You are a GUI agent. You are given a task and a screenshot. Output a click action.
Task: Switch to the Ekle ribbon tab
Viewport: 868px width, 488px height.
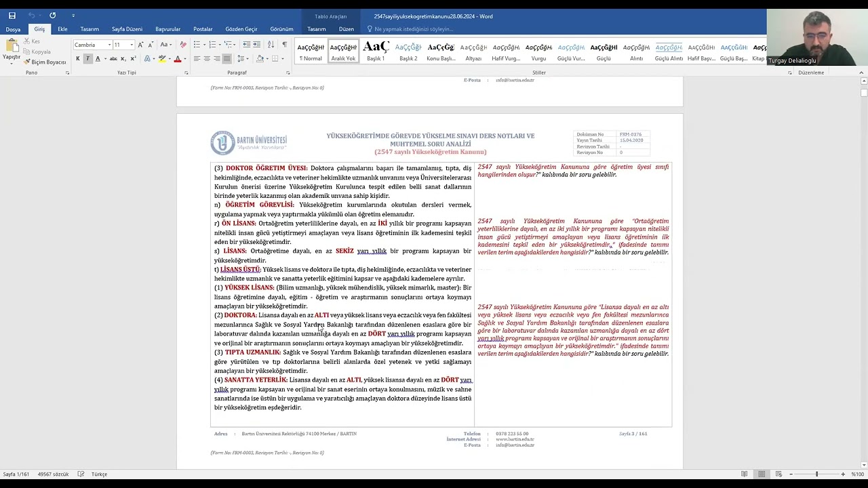(62, 29)
